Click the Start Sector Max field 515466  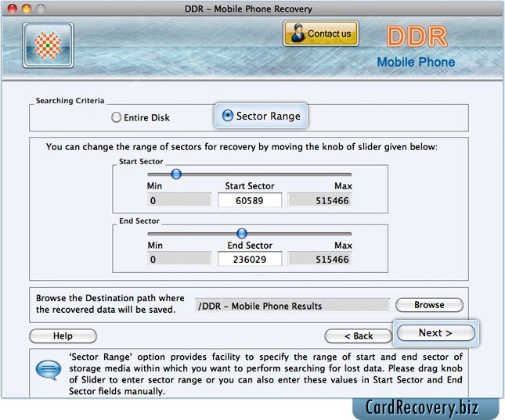pos(319,200)
